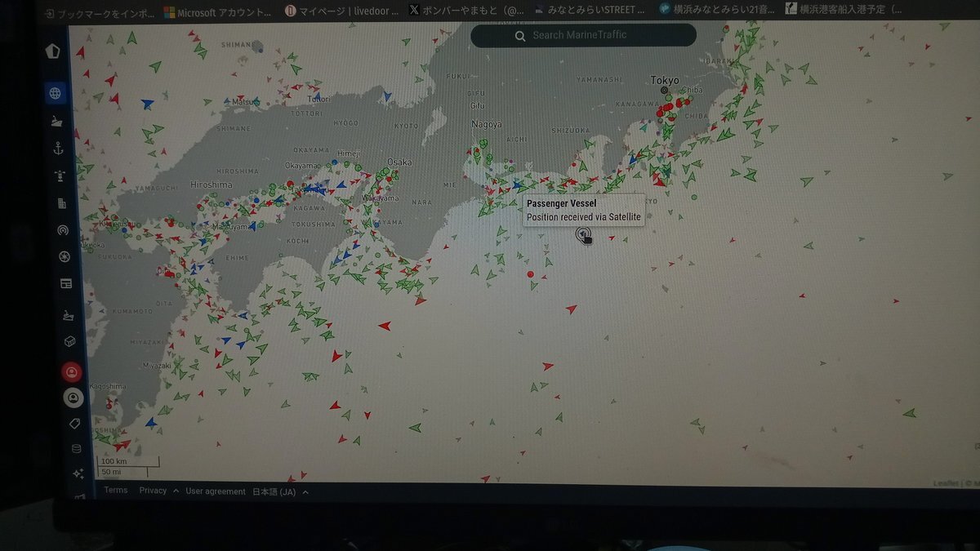Viewport: 980px width, 551px height.
Task: Open the X ボンバーやまもと bookmark
Action: click(465, 11)
